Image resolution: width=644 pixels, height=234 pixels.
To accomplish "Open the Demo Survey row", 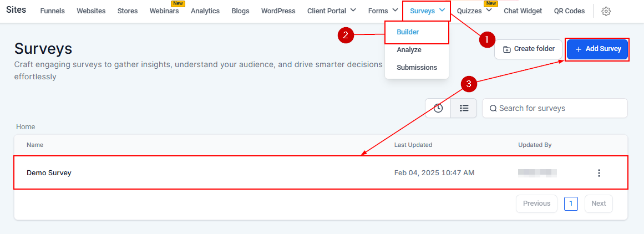I will pos(49,173).
